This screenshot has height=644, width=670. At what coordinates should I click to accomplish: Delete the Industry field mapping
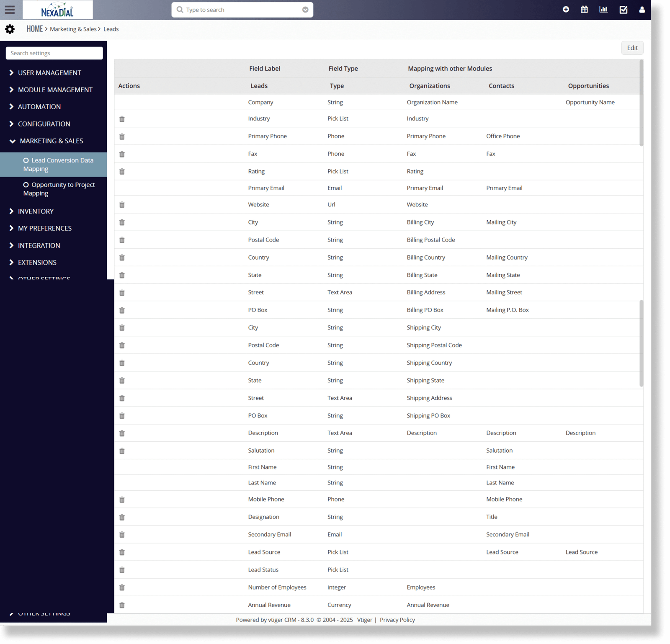tap(122, 119)
